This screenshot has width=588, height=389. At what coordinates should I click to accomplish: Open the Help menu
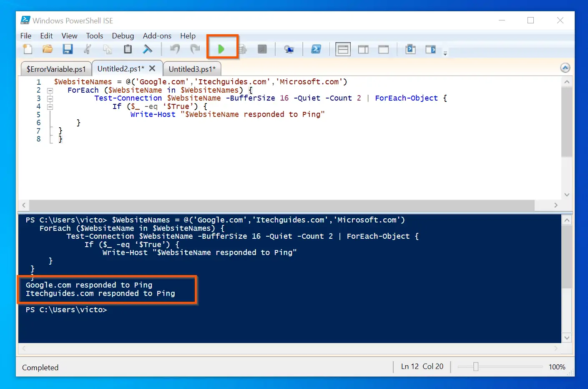(x=188, y=36)
